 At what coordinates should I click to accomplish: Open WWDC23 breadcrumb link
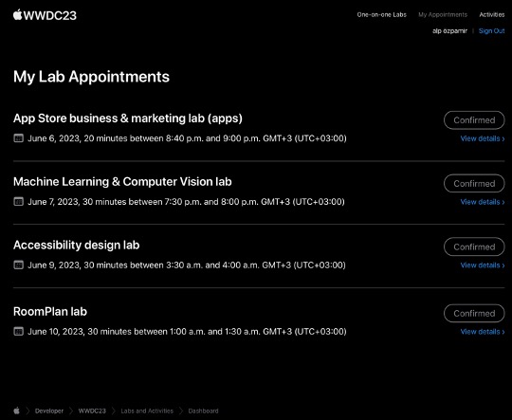[x=92, y=411]
